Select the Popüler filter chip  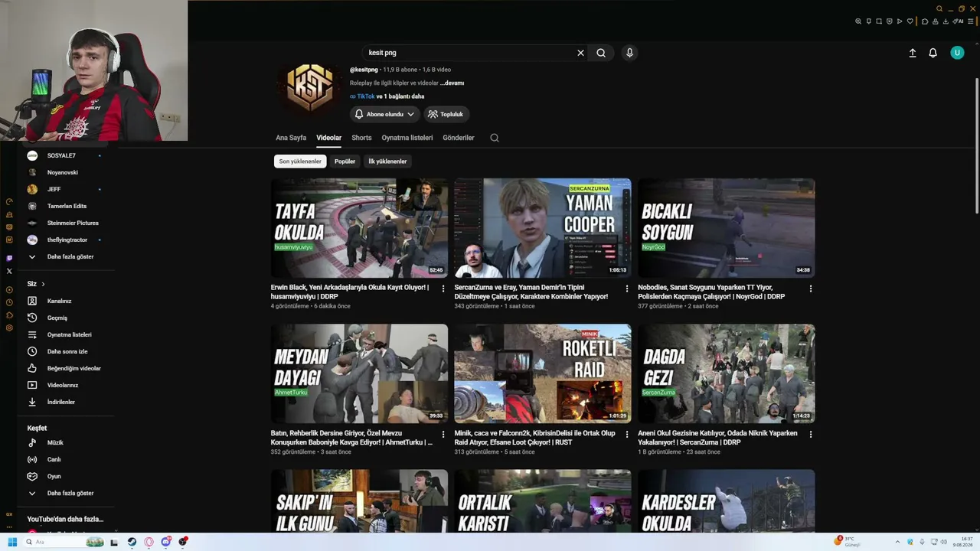point(345,161)
